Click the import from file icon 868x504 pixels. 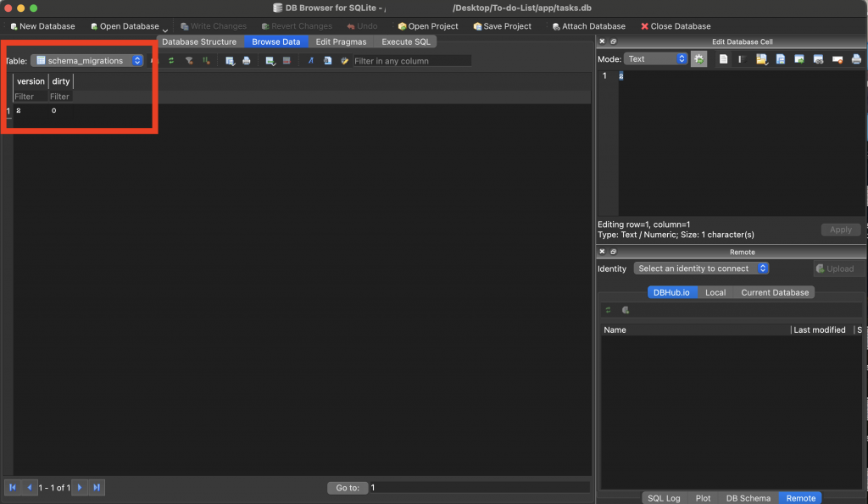798,58
